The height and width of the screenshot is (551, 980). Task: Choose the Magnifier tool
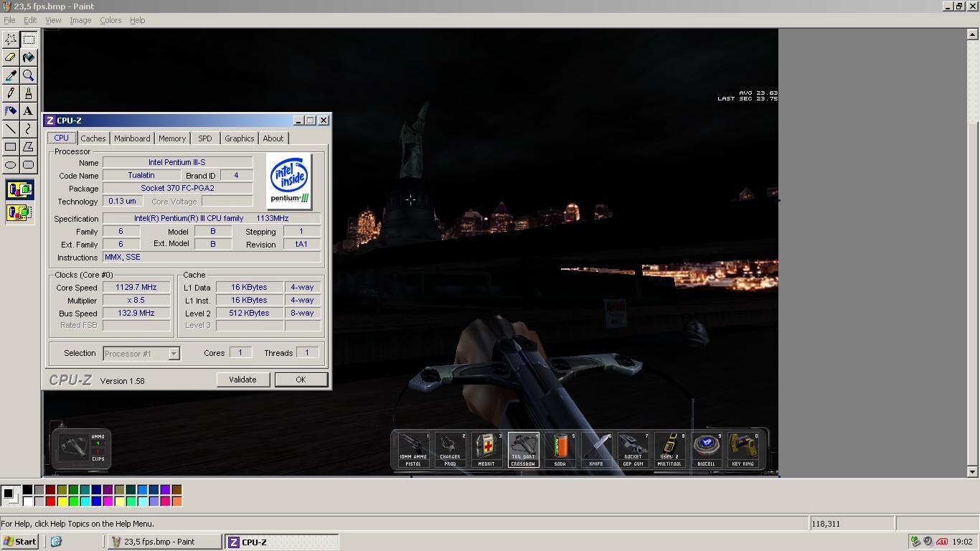(x=29, y=75)
